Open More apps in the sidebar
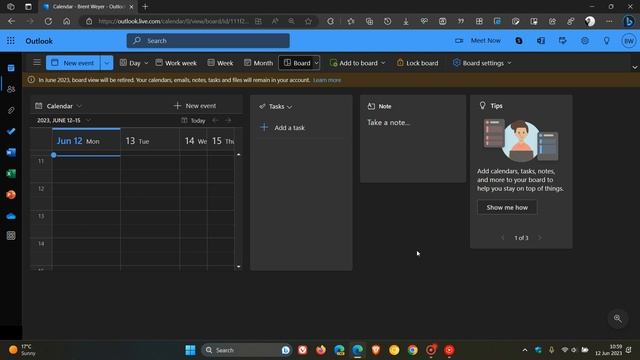This screenshot has width=640, height=360. click(11, 236)
